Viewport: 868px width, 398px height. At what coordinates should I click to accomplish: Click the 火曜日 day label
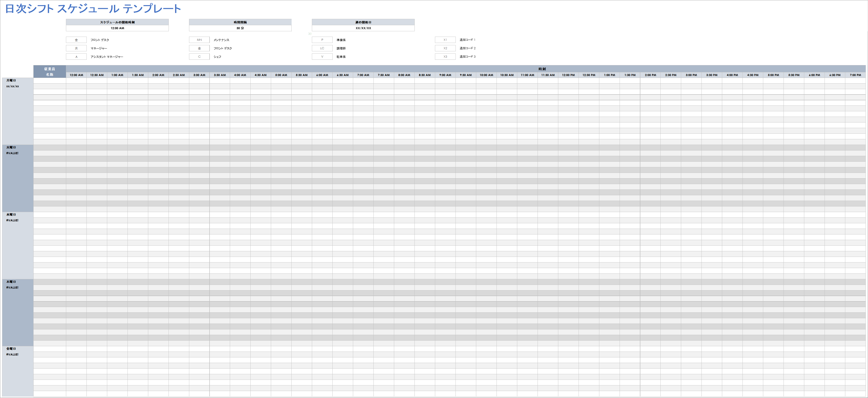coord(11,147)
